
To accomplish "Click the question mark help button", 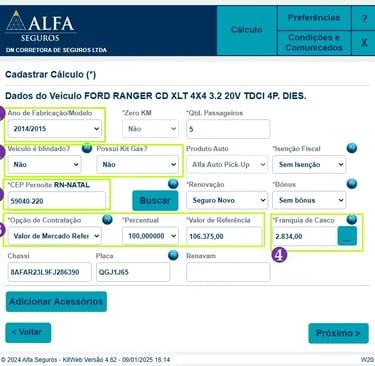I will [363, 18].
